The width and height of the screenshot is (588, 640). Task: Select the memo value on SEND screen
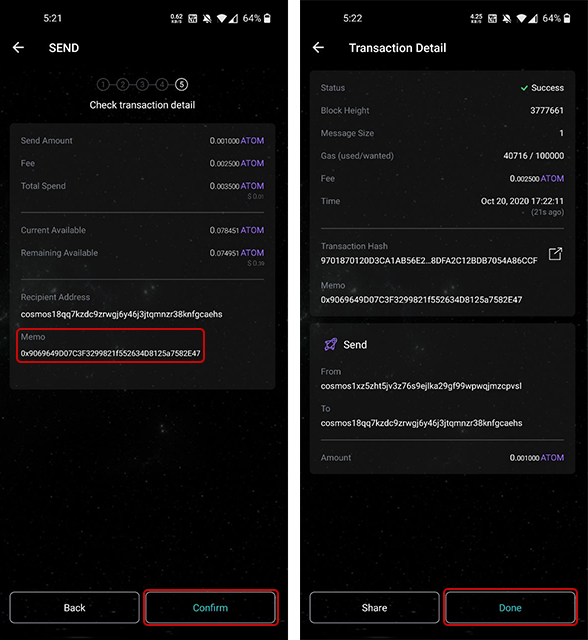[x=111, y=353]
